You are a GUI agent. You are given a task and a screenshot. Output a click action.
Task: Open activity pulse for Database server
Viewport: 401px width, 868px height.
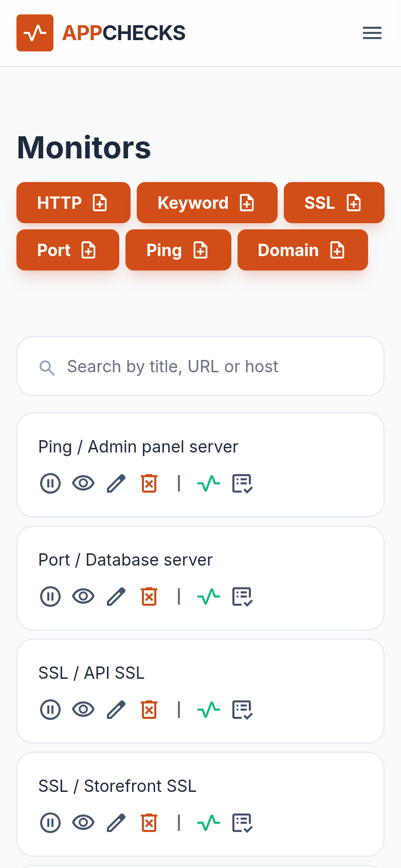[x=209, y=596]
